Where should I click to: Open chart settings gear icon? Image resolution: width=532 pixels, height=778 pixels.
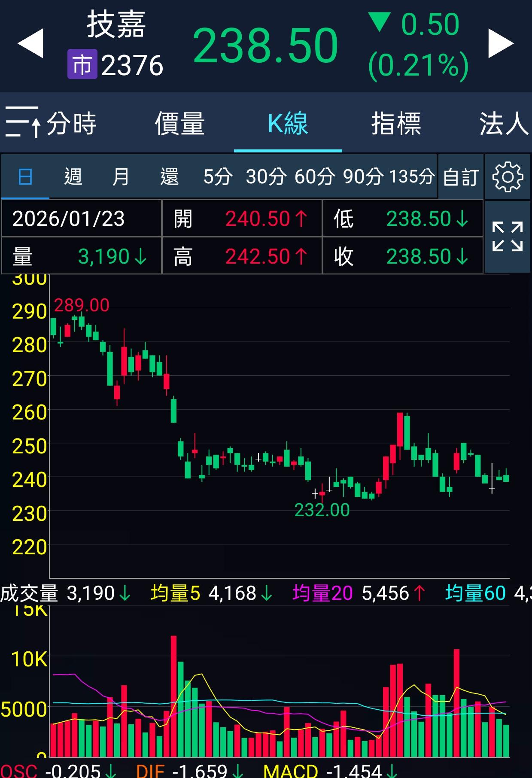click(508, 177)
